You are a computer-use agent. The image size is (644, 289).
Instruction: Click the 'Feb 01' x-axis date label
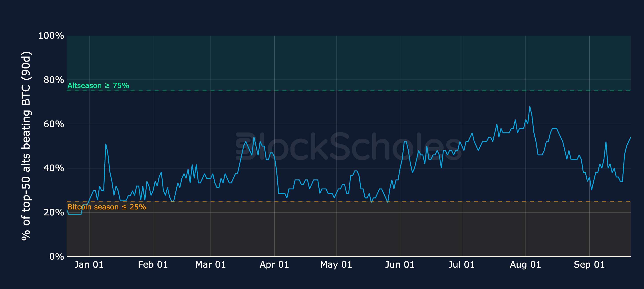153,265
